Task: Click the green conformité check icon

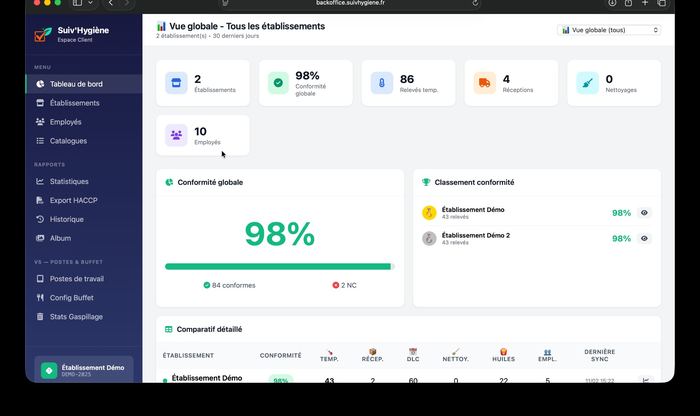Action: tap(278, 83)
